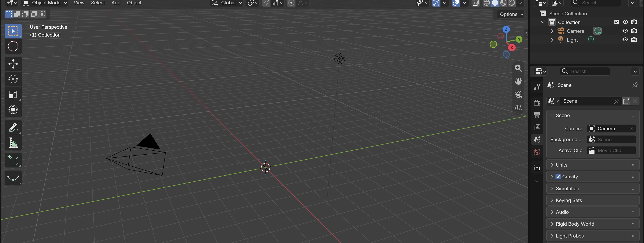Expand the Simulation panel

click(593, 188)
